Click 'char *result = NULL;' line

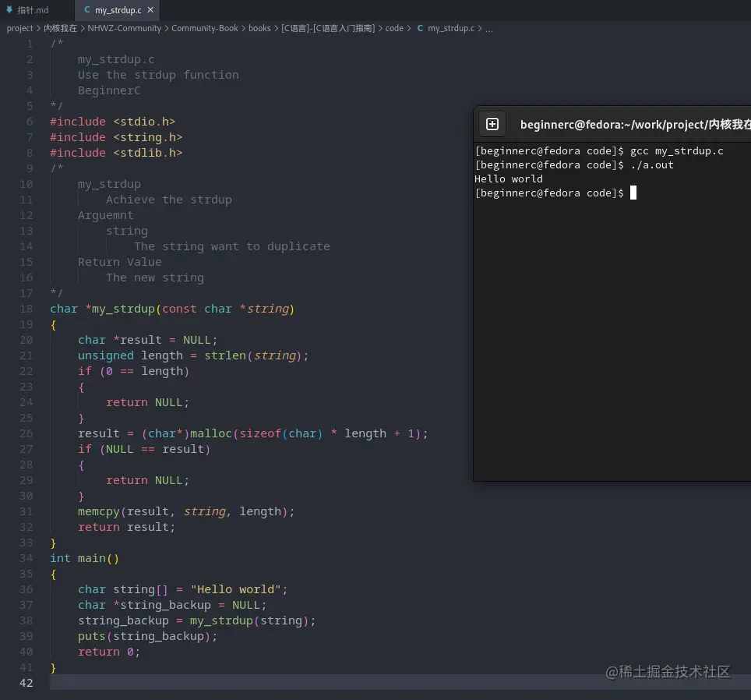(x=147, y=340)
